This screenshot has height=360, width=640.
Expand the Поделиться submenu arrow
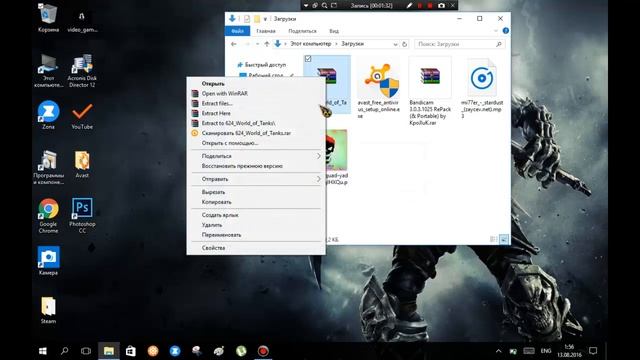(x=319, y=156)
